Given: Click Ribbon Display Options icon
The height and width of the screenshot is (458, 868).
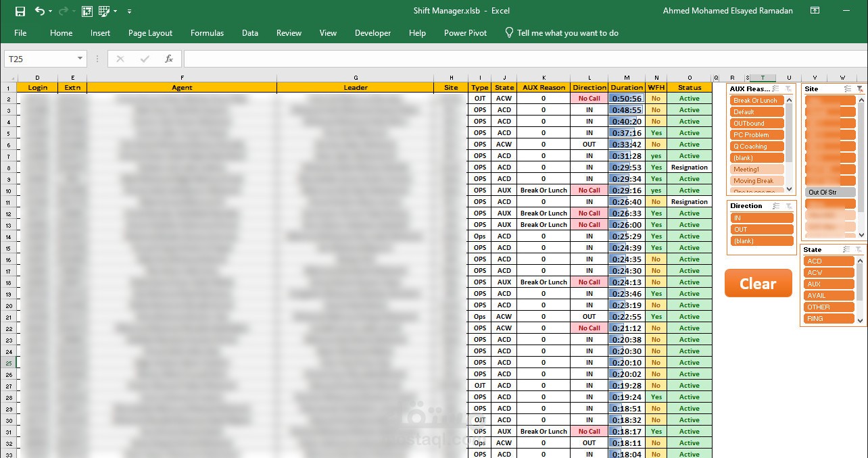Looking at the screenshot, I should 815,11.
